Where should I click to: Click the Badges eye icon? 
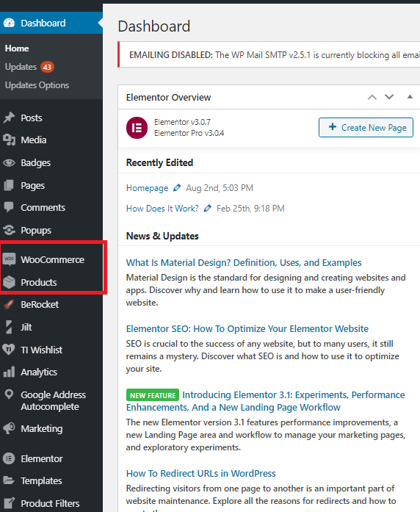pos(9,162)
